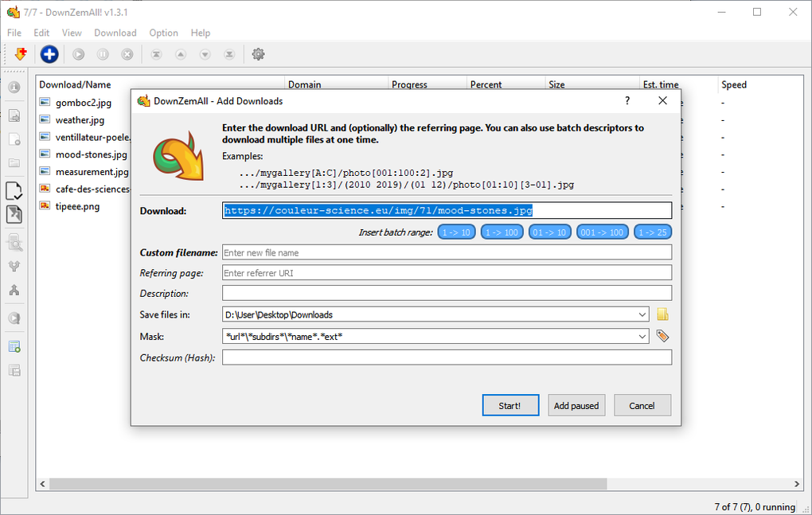Click the merge arrows sidebar icon

tap(14, 290)
